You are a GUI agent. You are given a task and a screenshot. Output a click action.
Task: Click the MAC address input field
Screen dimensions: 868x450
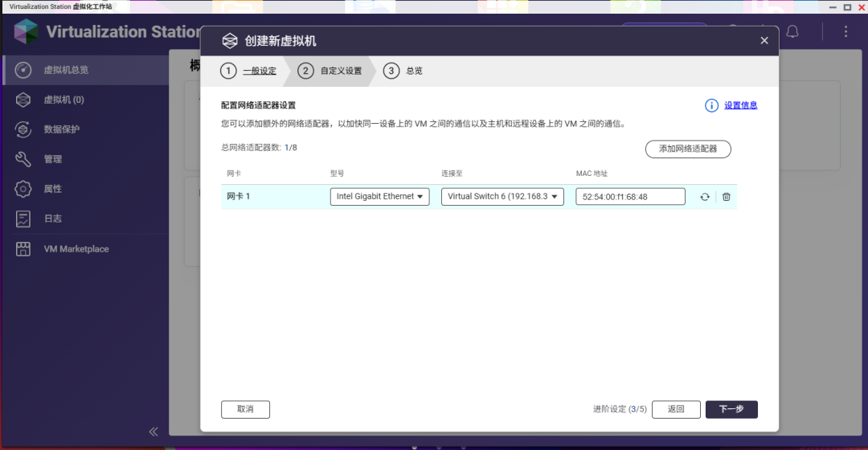point(631,197)
